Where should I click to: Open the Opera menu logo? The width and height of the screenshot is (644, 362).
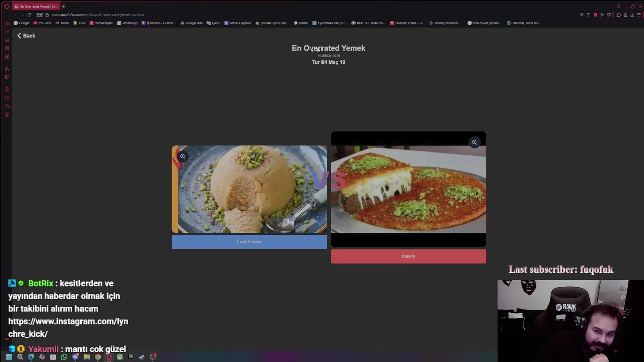pyautogui.click(x=7, y=6)
